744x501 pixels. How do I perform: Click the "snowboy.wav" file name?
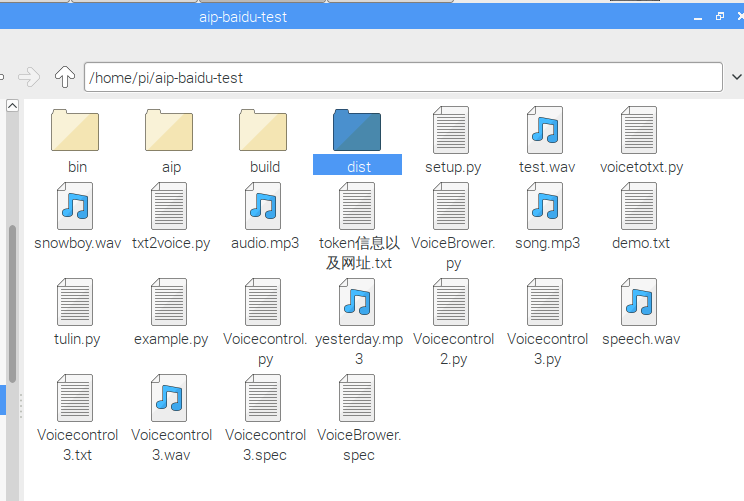click(x=77, y=243)
